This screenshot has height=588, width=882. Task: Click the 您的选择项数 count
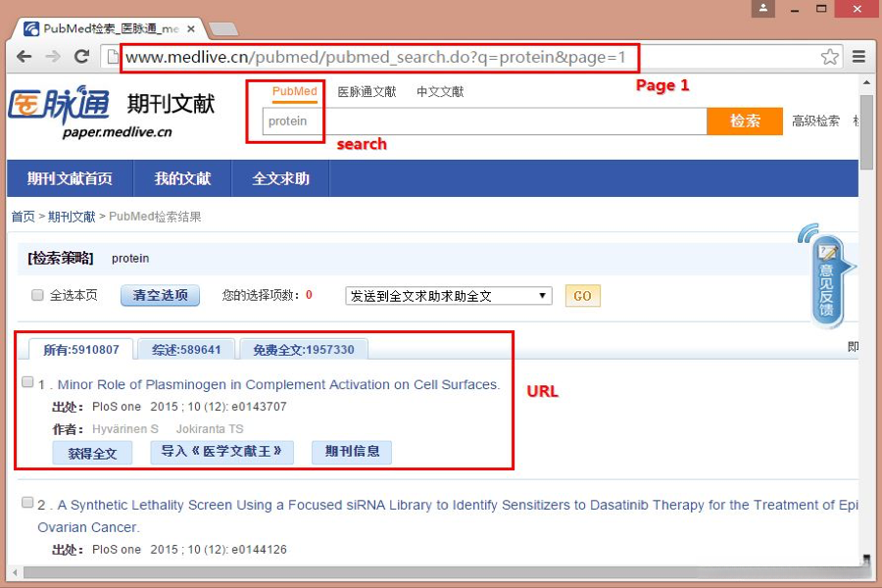tap(309, 295)
